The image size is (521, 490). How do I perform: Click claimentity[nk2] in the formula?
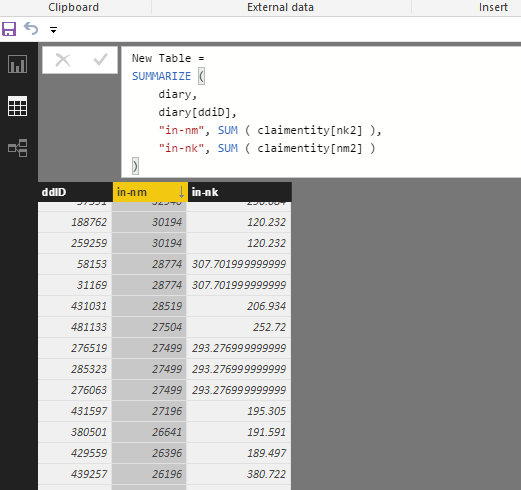[x=310, y=130]
